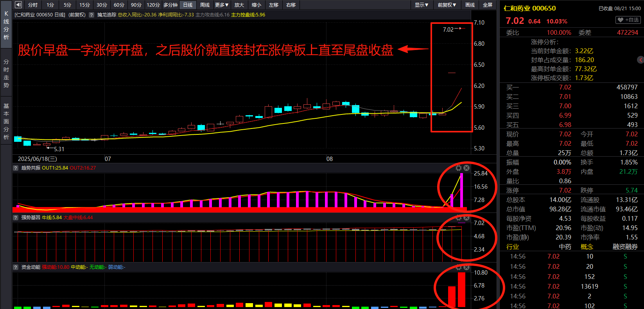Open settings gear of 趋势共振 panel
The width and height of the screenshot is (644, 309).
[459, 168]
